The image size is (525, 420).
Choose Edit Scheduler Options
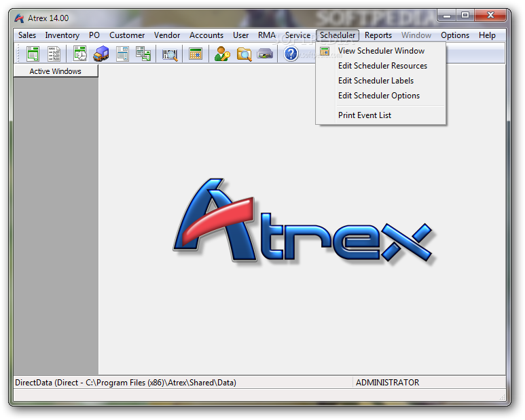(381, 96)
